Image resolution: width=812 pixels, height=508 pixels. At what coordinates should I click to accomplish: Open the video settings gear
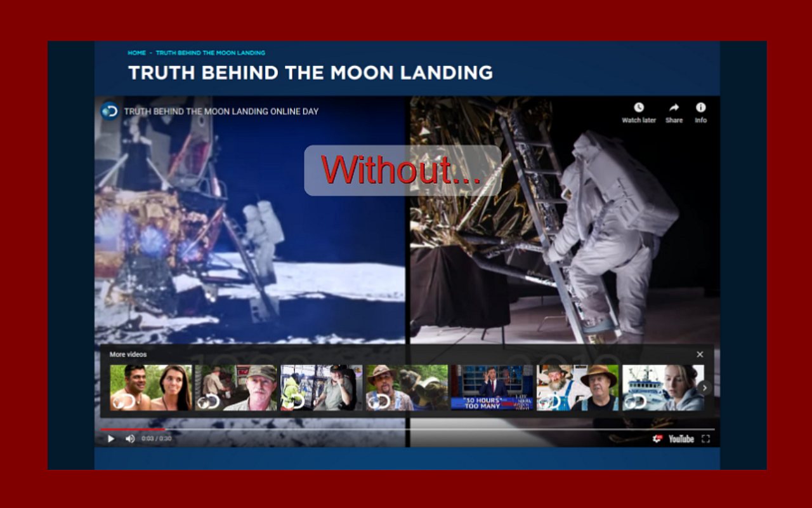[657, 439]
